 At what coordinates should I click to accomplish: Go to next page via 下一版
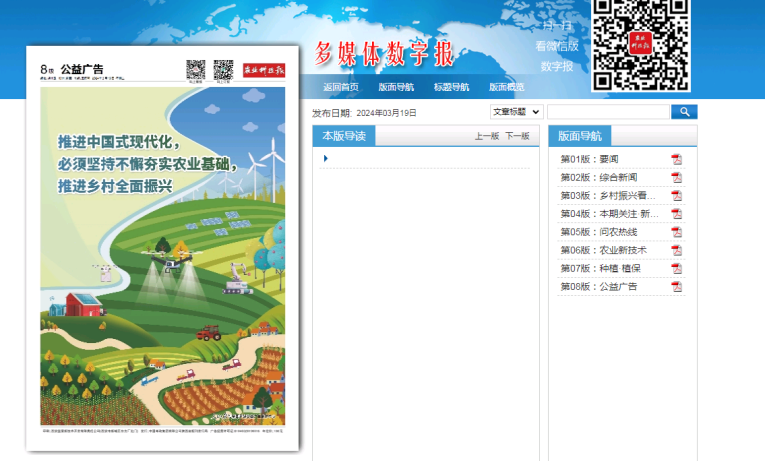[x=517, y=136]
